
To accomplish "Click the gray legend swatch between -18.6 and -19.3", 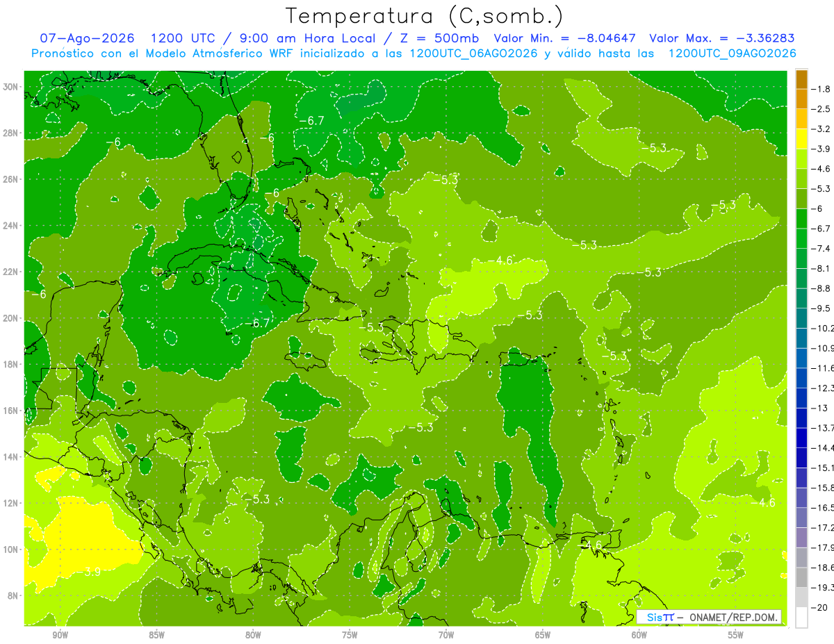I will click(x=801, y=578).
